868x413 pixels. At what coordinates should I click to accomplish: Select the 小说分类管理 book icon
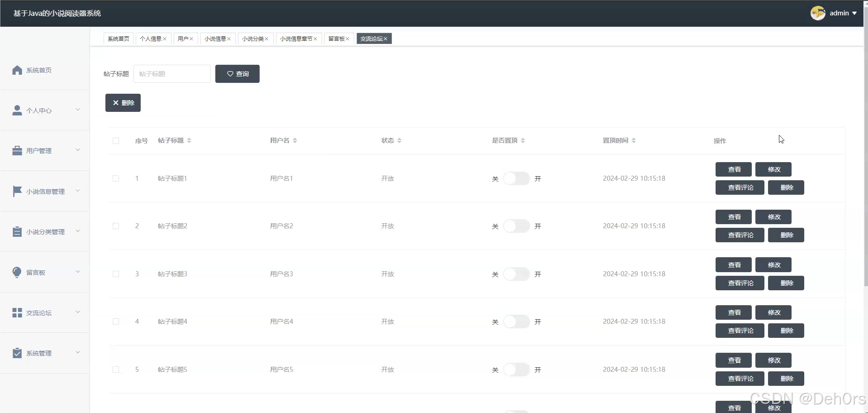[x=17, y=231]
